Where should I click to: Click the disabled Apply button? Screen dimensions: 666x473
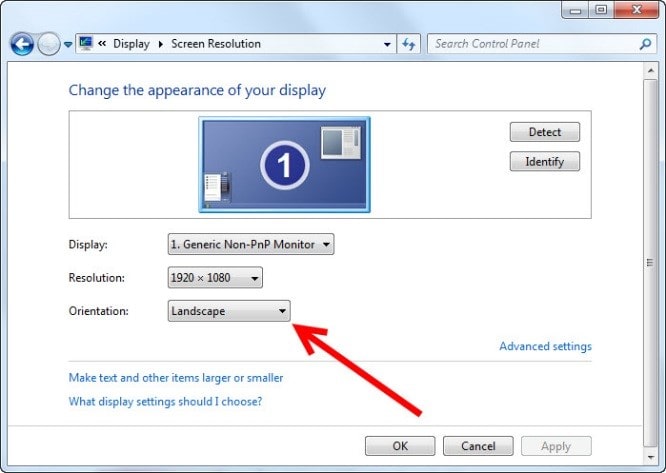pos(556,446)
